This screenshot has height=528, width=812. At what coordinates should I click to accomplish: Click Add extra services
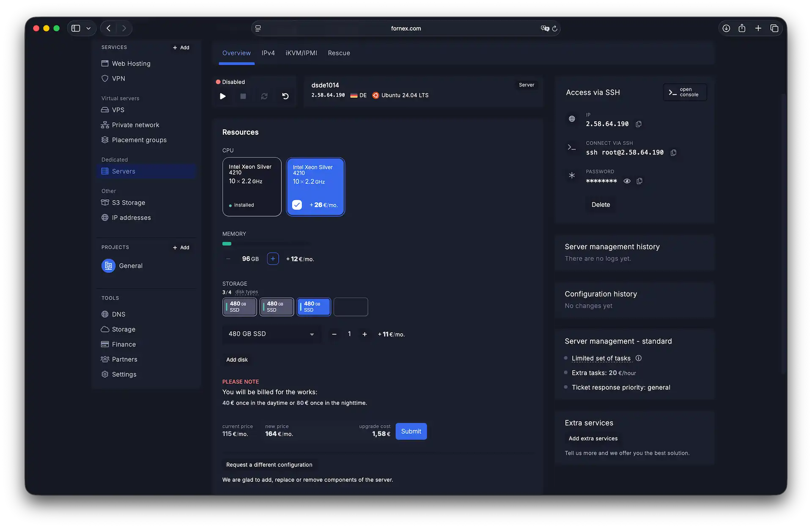click(593, 438)
